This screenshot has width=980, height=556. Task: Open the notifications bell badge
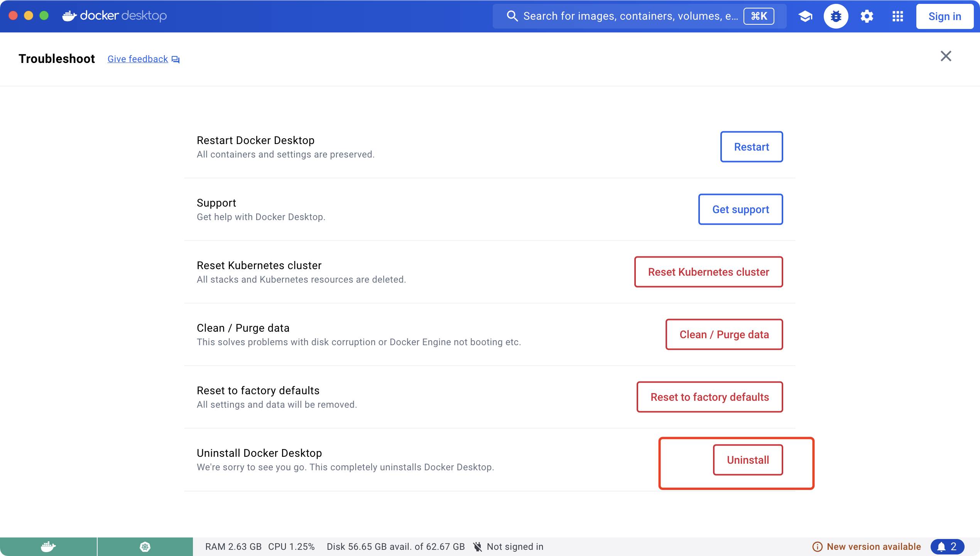947,547
